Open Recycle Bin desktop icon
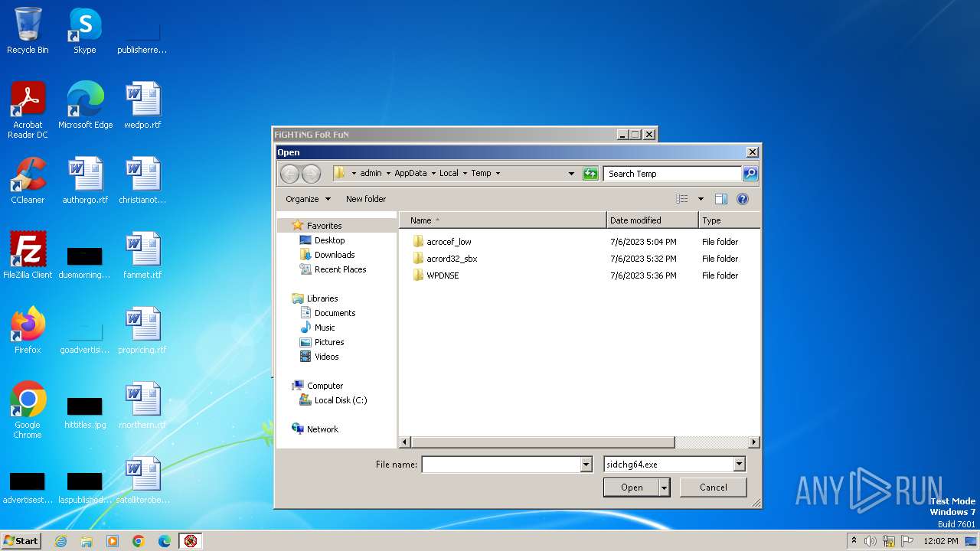 coord(28,31)
